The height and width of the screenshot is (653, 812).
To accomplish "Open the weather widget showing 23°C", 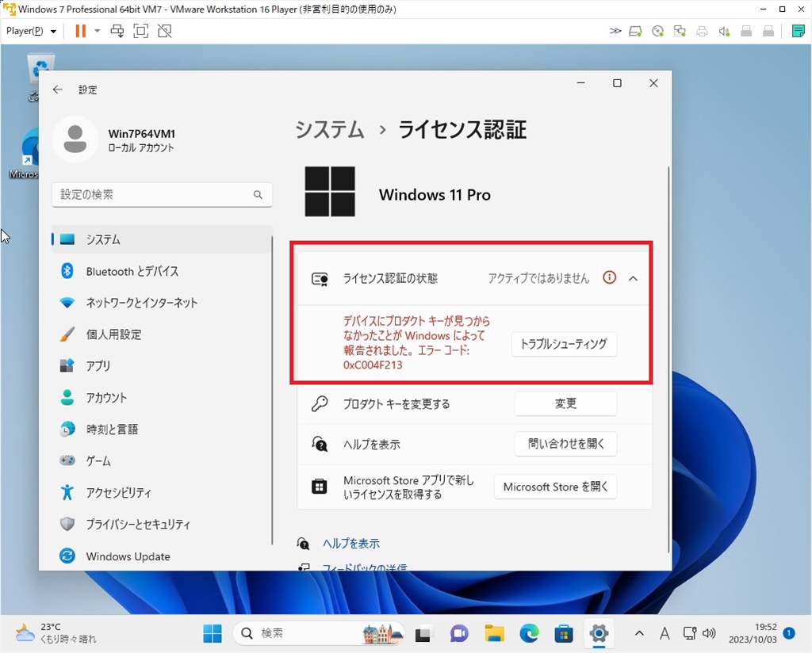I will point(56,633).
